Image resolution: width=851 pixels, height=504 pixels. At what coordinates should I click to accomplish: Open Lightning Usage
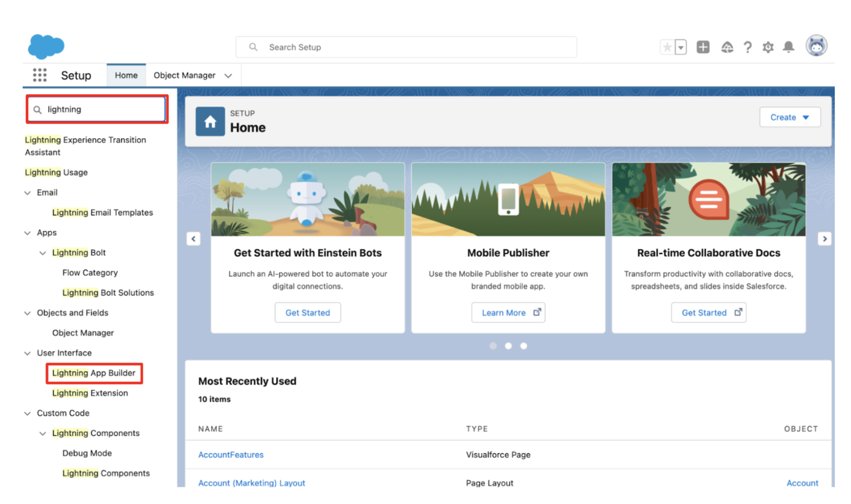click(x=56, y=172)
